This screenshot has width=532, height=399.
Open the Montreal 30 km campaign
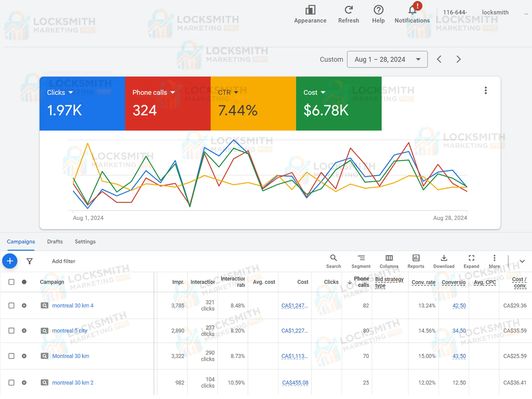[70, 356]
